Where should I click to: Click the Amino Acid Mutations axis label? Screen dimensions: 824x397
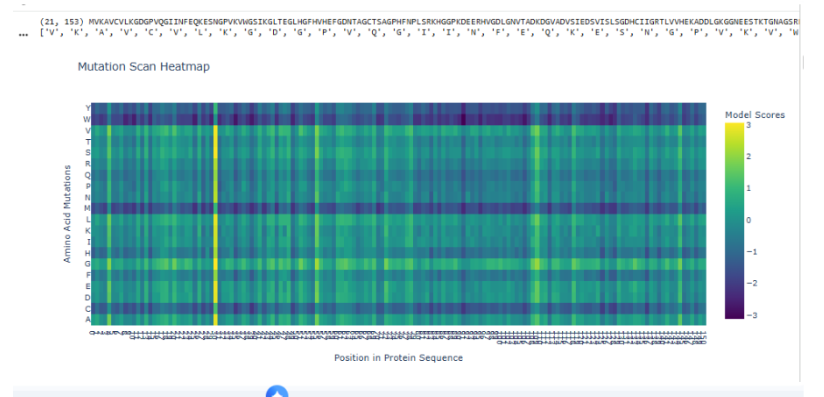coord(67,213)
